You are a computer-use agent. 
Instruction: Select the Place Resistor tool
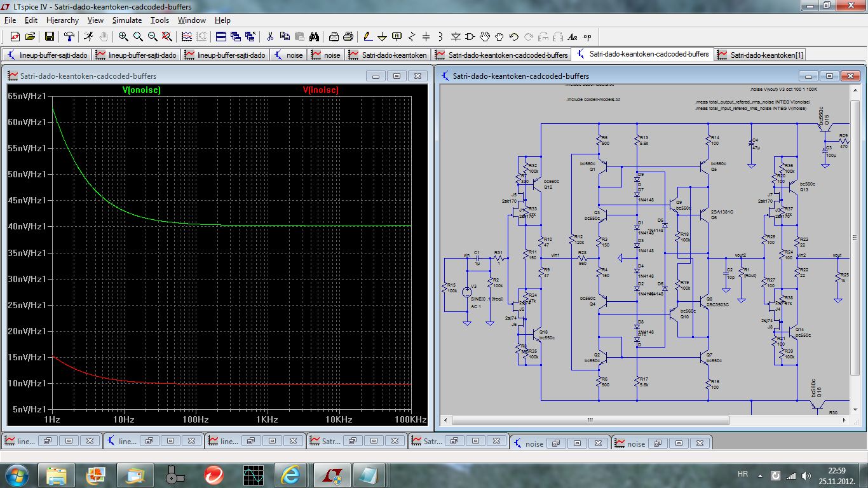(x=412, y=36)
